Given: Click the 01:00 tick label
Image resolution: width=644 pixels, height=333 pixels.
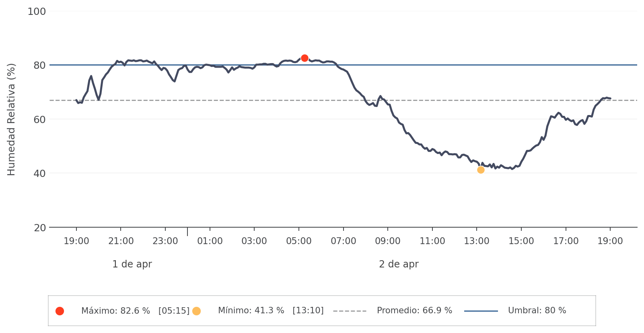Looking at the screenshot, I should pos(210,241).
